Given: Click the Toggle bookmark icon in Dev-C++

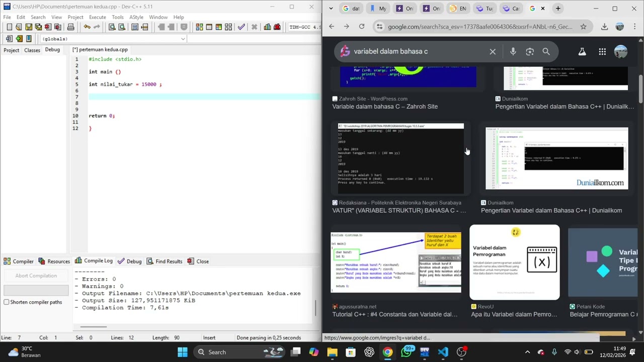Looking at the screenshot, I should (19, 39).
